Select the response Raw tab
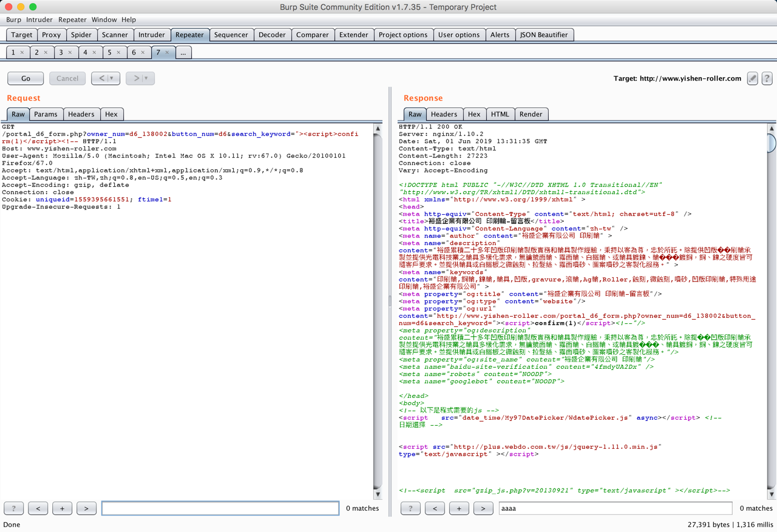Screen dimensions: 777x532 coord(415,114)
